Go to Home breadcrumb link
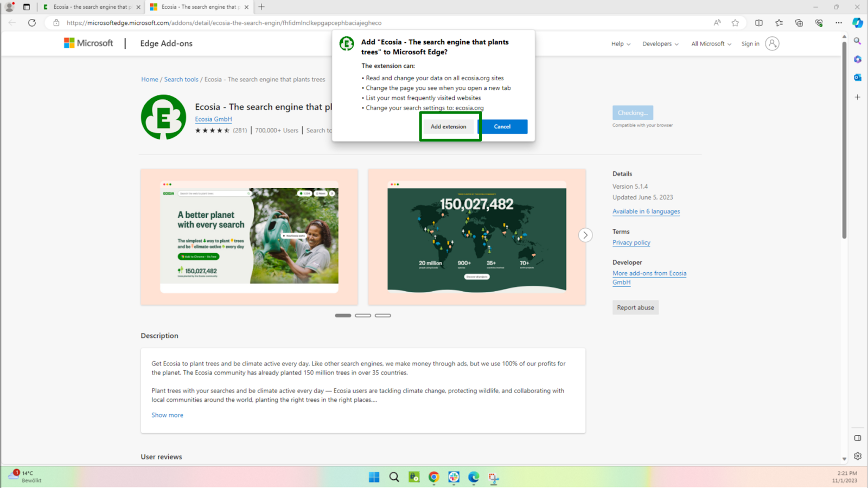The height and width of the screenshot is (488, 868). pyautogui.click(x=150, y=79)
